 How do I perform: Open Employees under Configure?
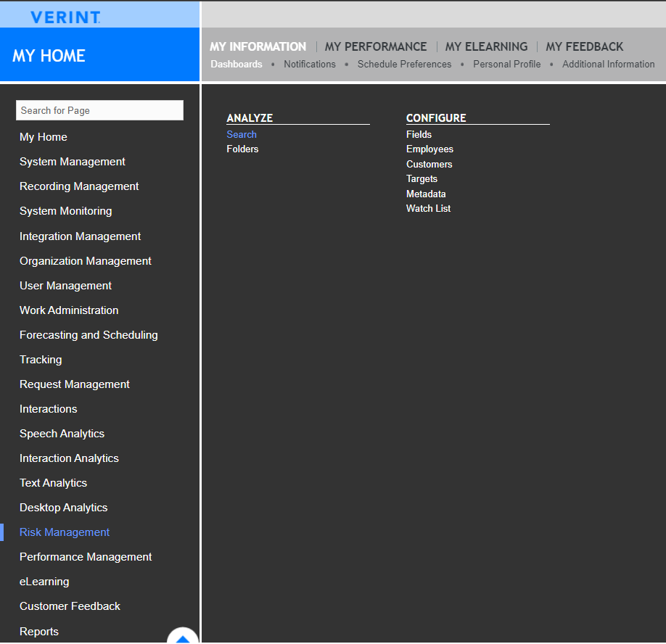click(429, 149)
